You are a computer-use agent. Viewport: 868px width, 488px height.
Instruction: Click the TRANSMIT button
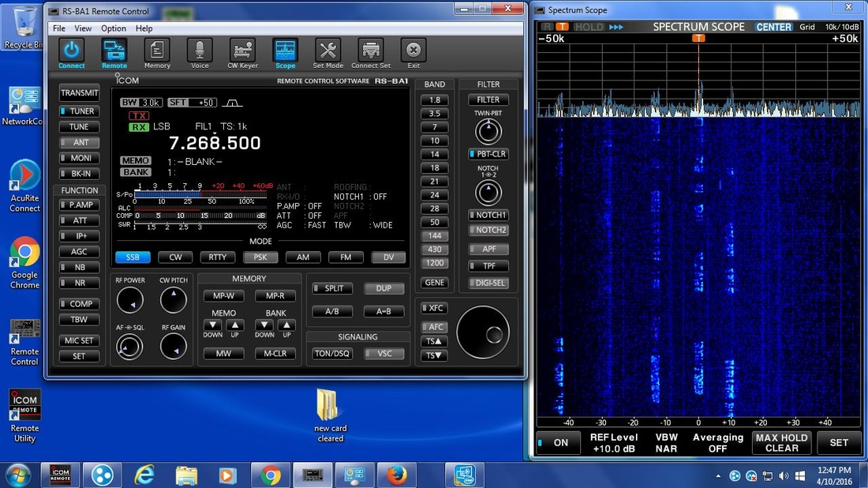point(79,92)
